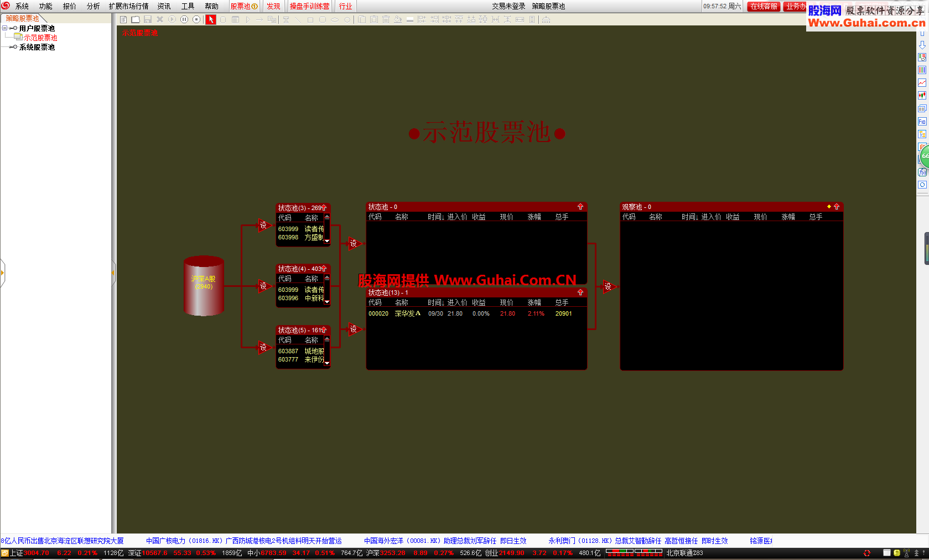The height and width of the screenshot is (560, 929).
Task: Click the new document toolbar icon
Action: click(x=123, y=19)
